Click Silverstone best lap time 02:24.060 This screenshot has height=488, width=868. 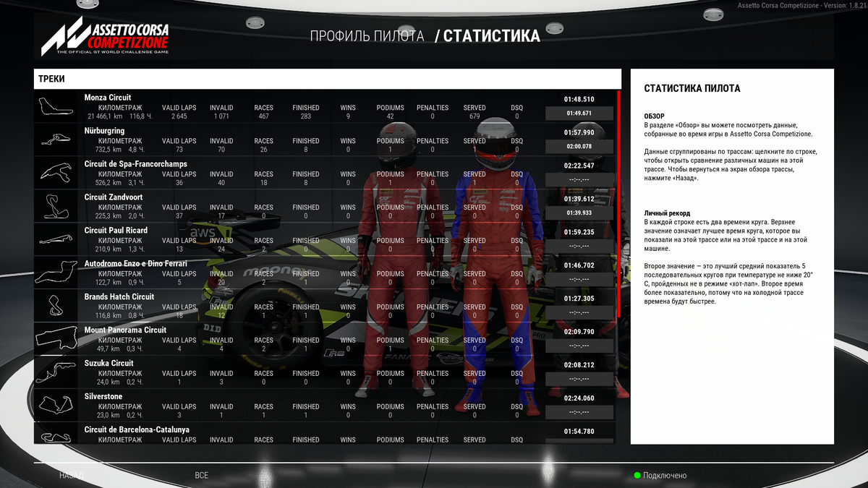pos(579,398)
